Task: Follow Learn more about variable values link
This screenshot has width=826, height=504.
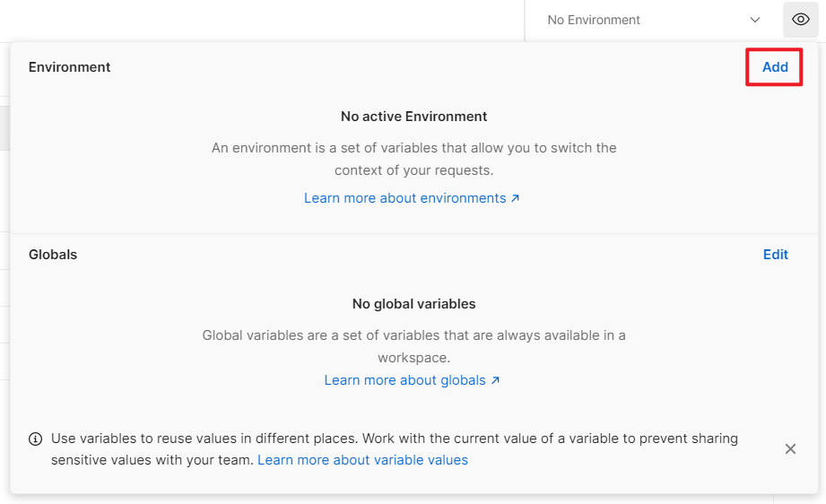Action: click(x=362, y=460)
